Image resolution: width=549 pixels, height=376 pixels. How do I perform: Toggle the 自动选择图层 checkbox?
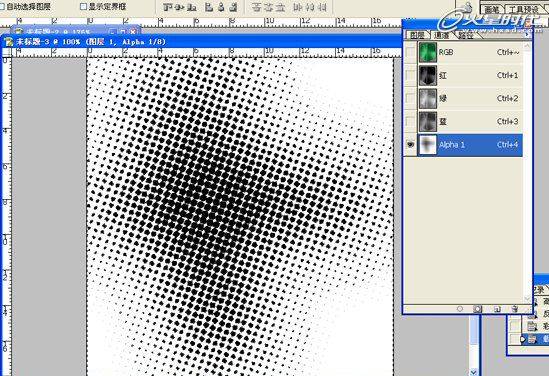pyautogui.click(x=2, y=6)
